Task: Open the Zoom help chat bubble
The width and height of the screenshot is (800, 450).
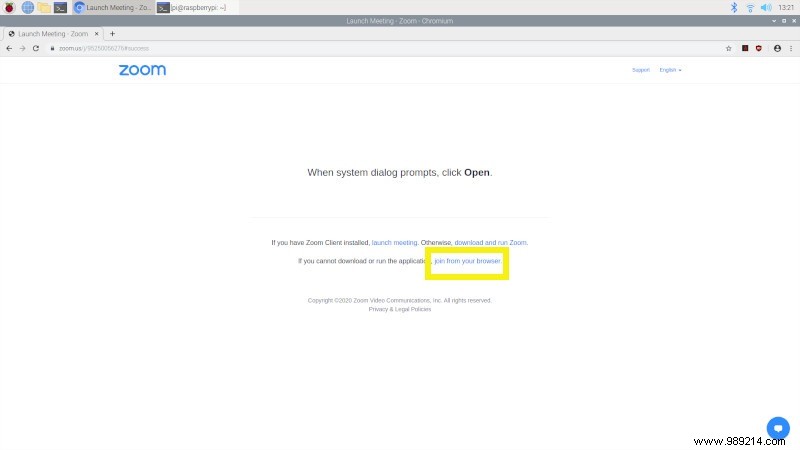Action: coord(778,428)
